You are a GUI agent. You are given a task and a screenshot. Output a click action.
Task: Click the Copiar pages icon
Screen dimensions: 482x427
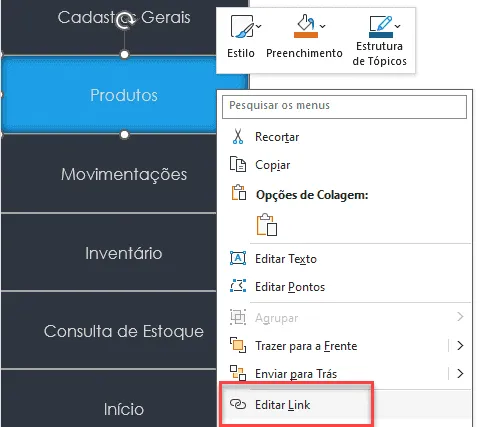[x=238, y=164]
